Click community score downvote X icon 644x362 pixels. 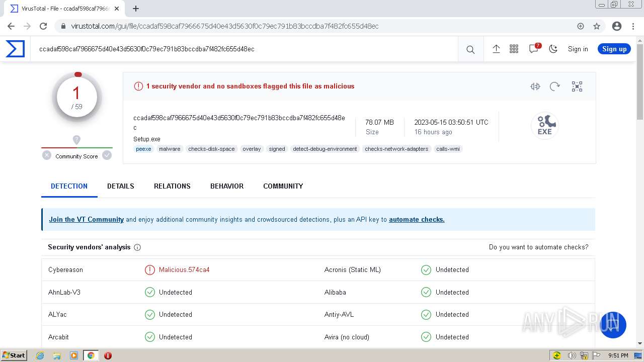[47, 155]
